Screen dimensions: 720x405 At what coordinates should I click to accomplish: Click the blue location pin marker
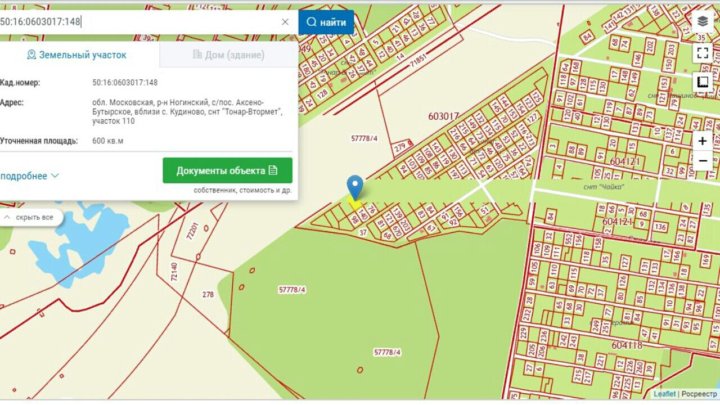click(x=354, y=188)
